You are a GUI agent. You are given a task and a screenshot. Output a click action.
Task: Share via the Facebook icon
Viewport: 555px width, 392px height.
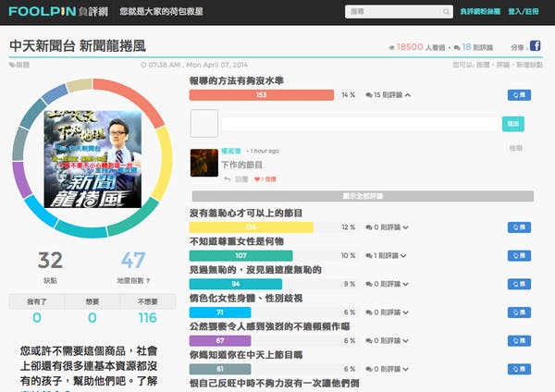coord(535,46)
